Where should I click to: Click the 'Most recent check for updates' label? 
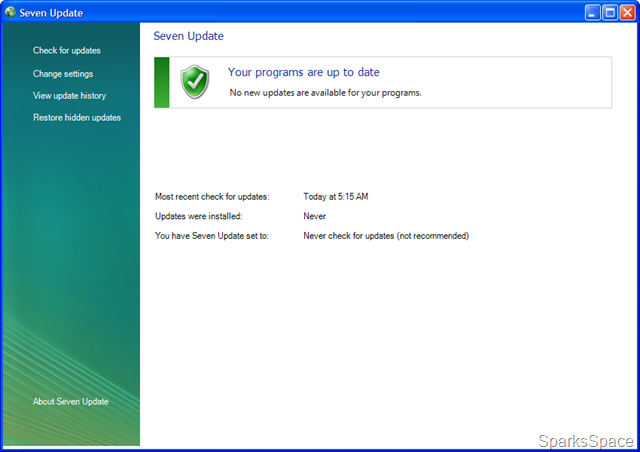[212, 196]
